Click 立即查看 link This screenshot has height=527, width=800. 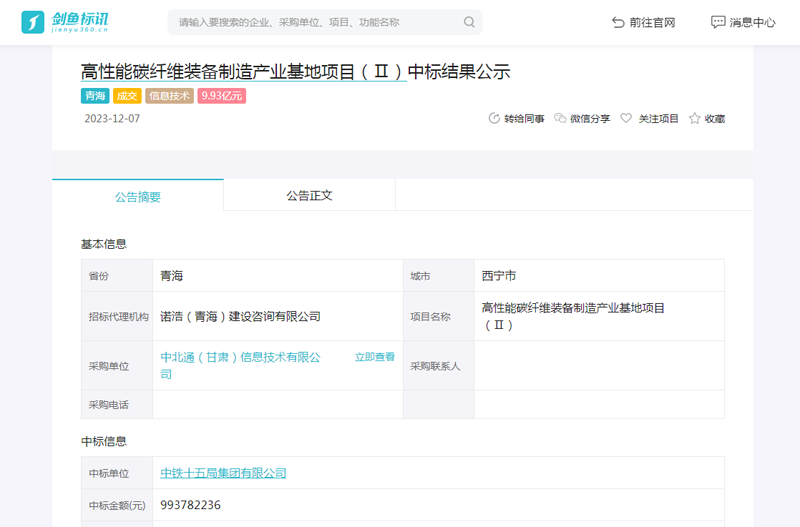tap(375, 357)
